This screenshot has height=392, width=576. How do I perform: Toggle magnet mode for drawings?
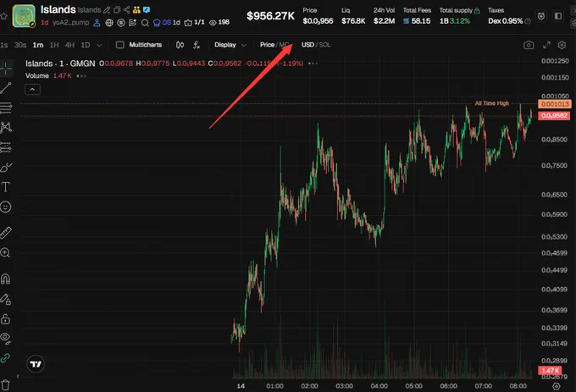[6, 279]
